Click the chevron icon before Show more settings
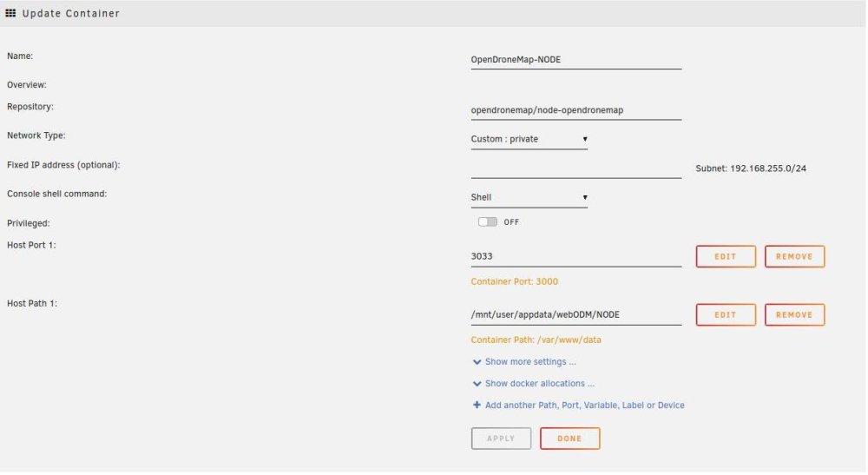 pyautogui.click(x=477, y=362)
